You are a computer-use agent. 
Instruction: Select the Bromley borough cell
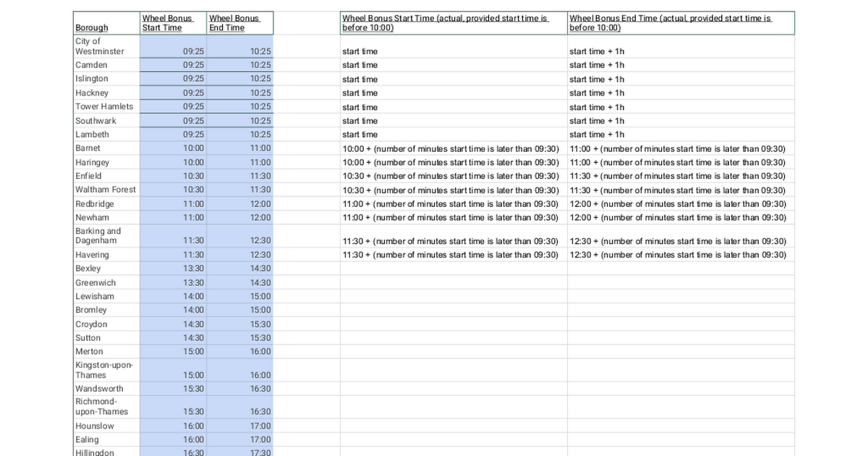point(106,310)
